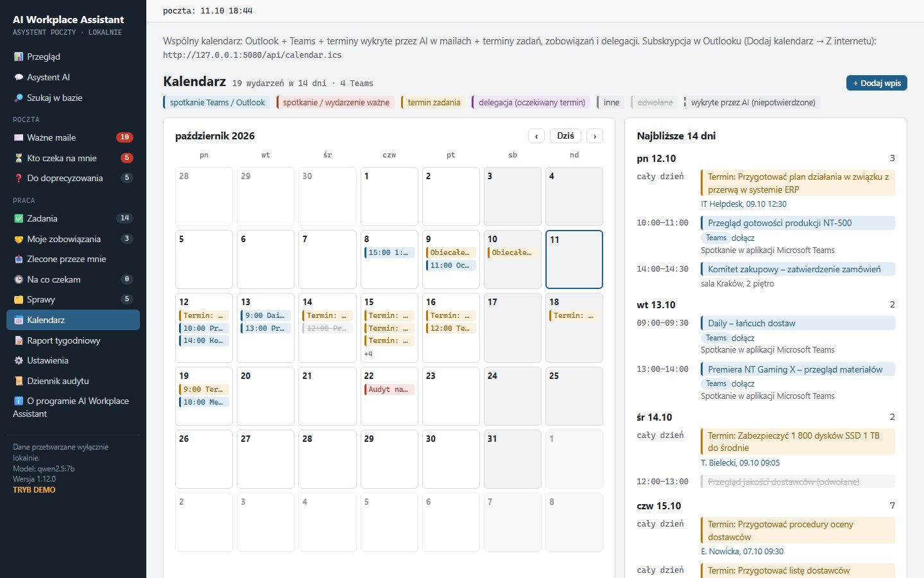Click the Sprawy folder icon
The width and height of the screenshot is (924, 578).
pyautogui.click(x=19, y=299)
